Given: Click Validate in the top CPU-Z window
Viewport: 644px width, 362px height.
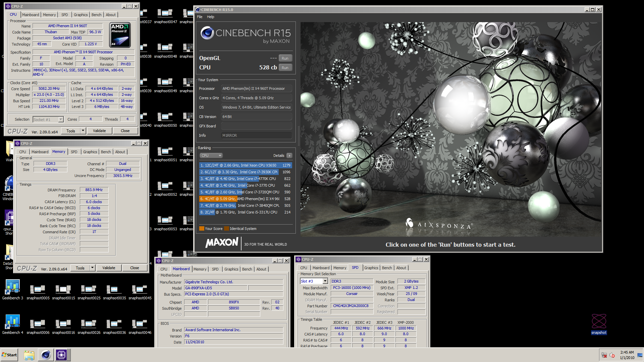Looking at the screenshot, I should (99, 131).
